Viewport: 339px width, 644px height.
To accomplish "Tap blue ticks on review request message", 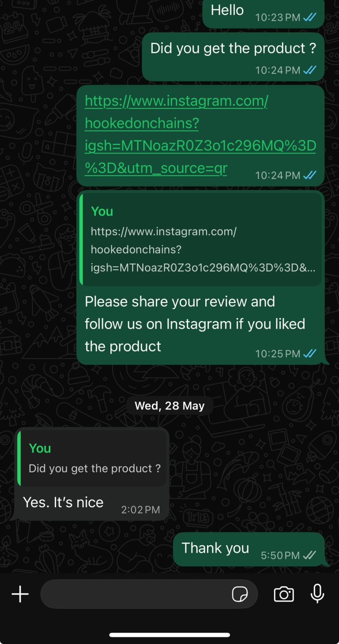I will pos(310,353).
